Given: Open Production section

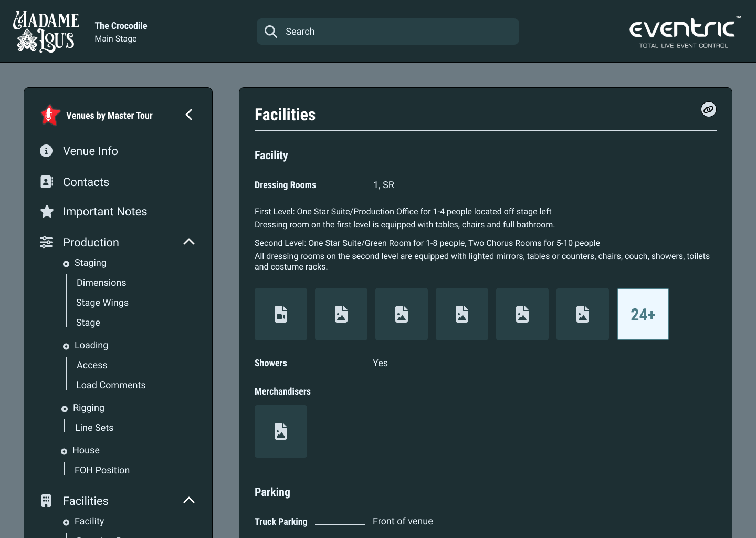Looking at the screenshot, I should [91, 242].
